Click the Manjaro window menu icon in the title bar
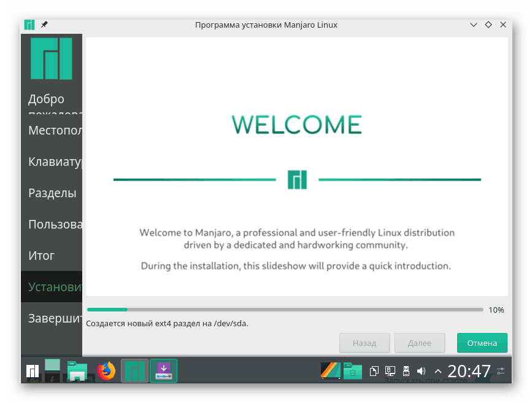 click(29, 25)
